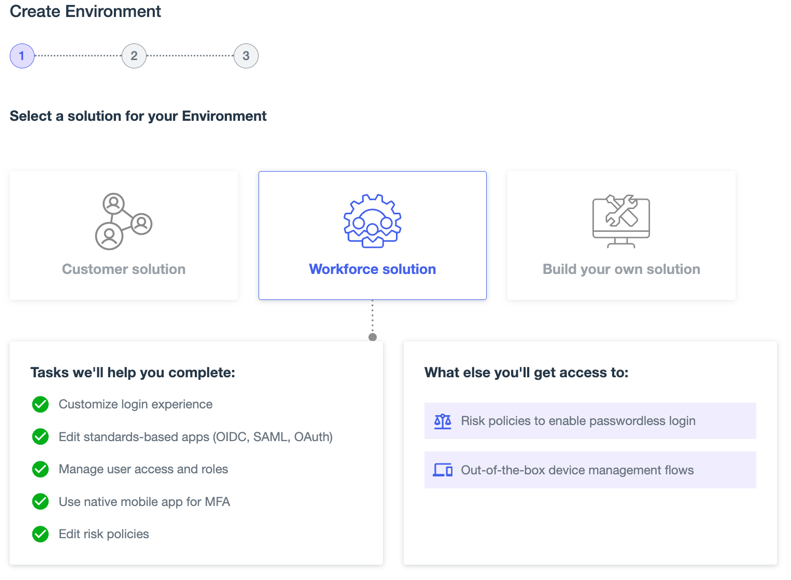This screenshot has width=791, height=580.
Task: Go to step 1 in wizard
Action: 22,56
